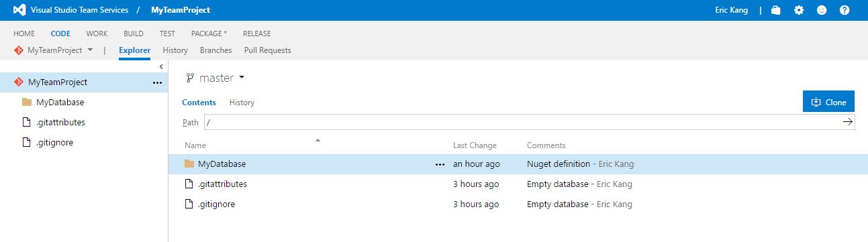Click .gitattributes file icon in tree

click(x=27, y=123)
